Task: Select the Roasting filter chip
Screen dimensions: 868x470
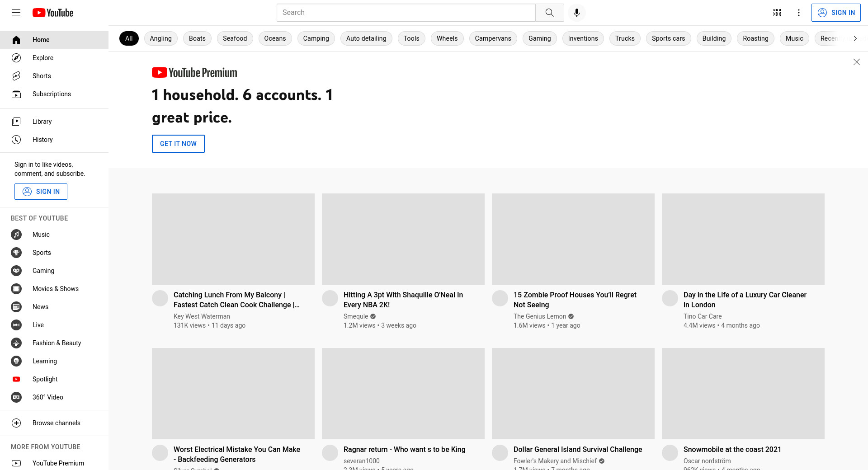Action: [x=756, y=38]
